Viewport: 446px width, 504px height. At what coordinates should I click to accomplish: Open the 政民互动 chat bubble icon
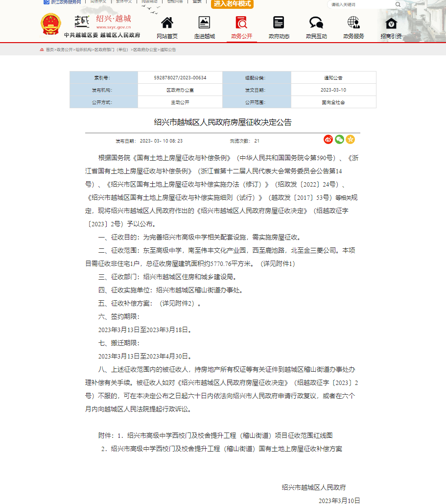316,23
